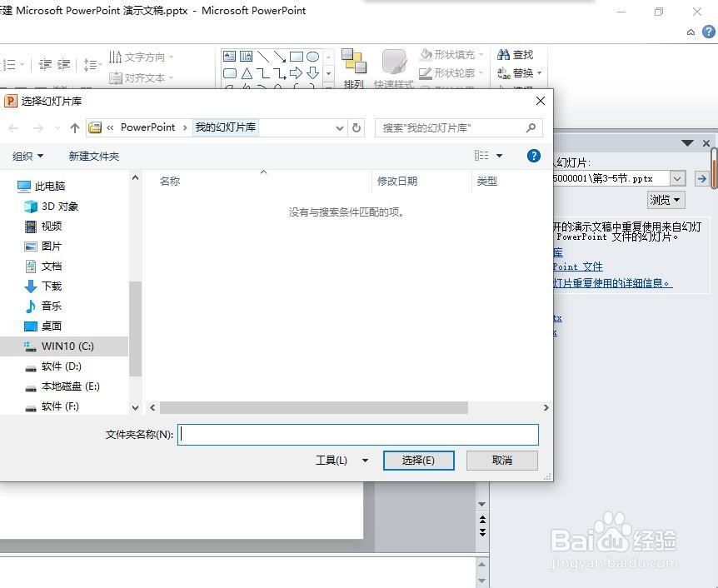Click Select (选择(E)) button
Viewport: 718px width, 588px height.
(418, 461)
